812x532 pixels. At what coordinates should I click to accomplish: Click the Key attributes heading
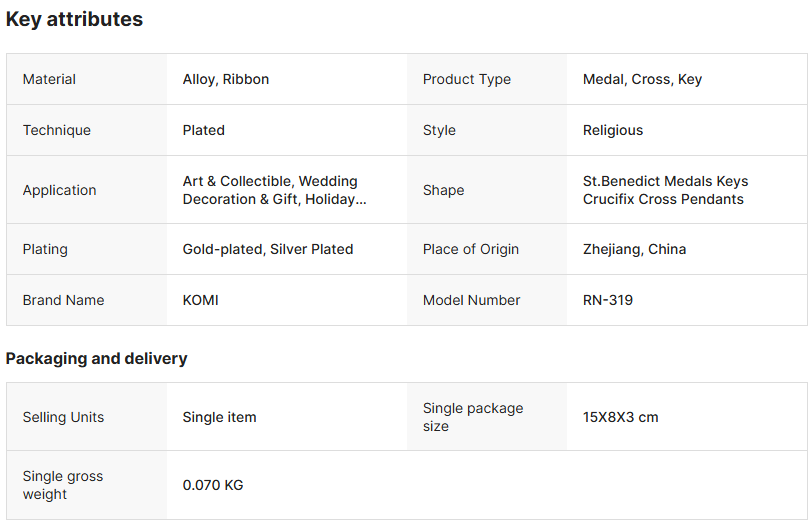pyautogui.click(x=74, y=19)
